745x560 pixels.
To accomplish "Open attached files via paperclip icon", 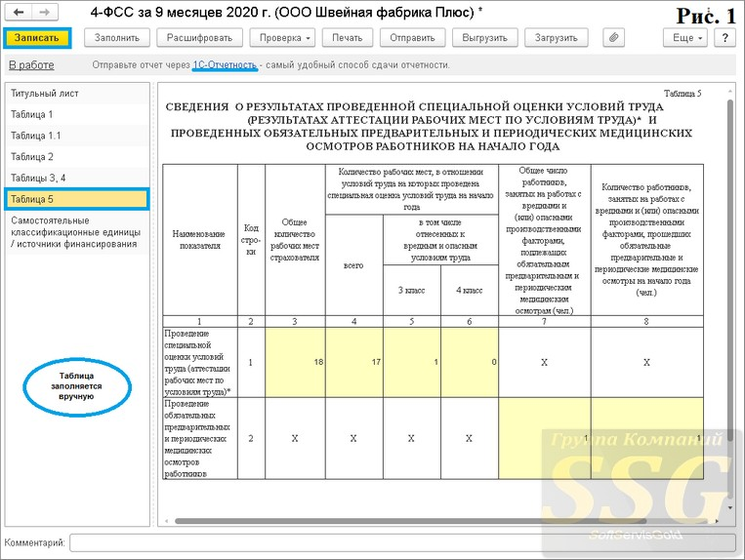I will pyautogui.click(x=613, y=37).
